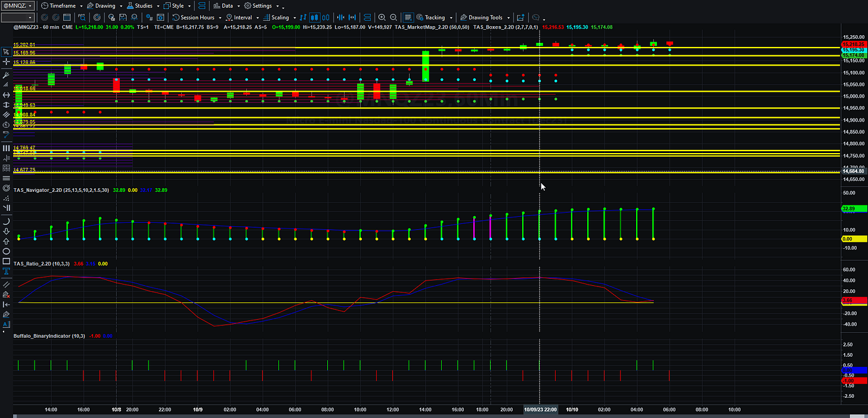
Task: Click the zoom out magnifier icon
Action: click(393, 17)
